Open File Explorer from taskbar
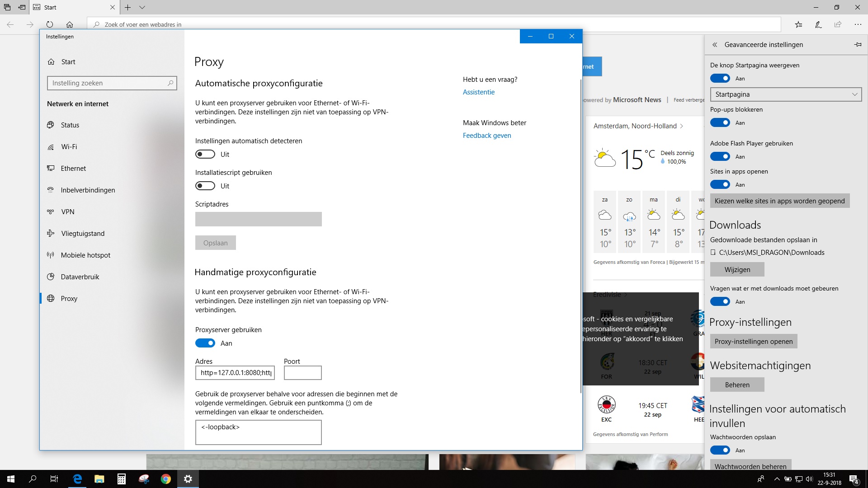The width and height of the screenshot is (868, 488). click(x=99, y=479)
